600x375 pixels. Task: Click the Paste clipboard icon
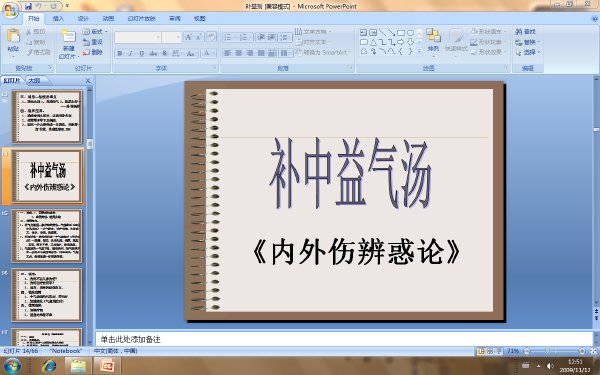coord(13,36)
